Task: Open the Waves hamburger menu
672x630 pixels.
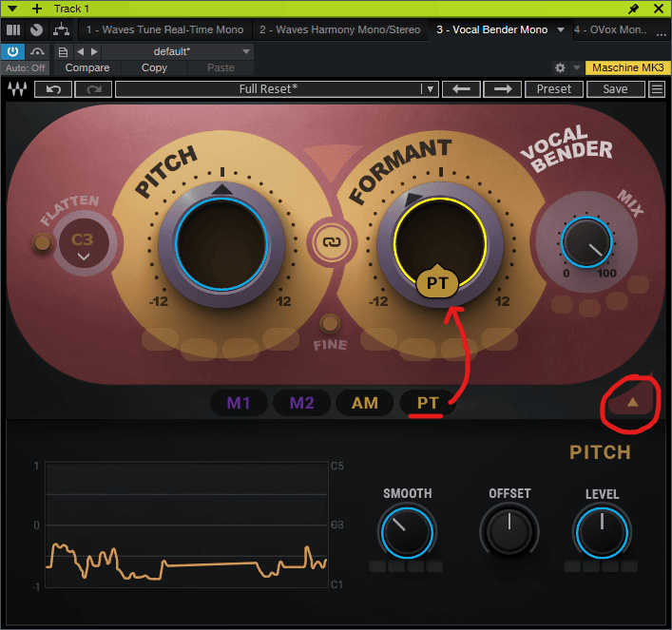Action: 657,89
